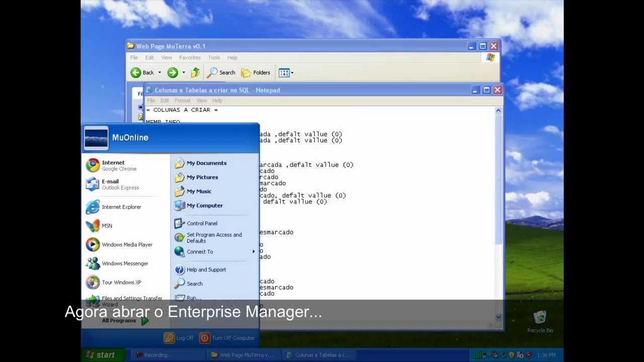Screen dimensions: 644x362
Task: Open the Help menu in Notepad
Action: coord(217,101)
